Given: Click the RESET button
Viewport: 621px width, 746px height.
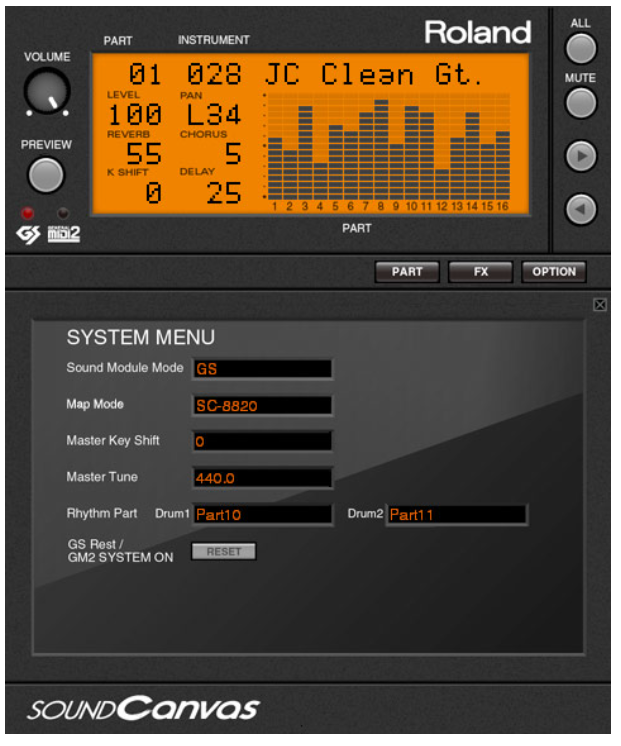Looking at the screenshot, I should [224, 551].
